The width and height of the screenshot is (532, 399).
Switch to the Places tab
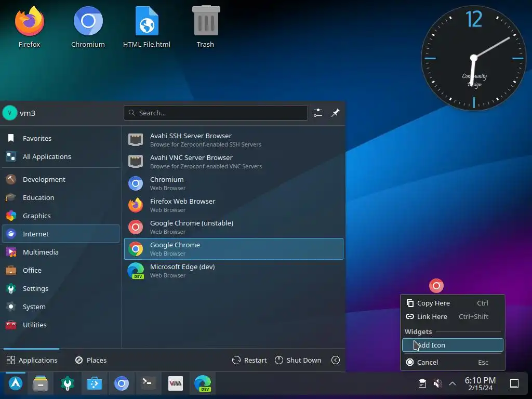coord(91,360)
